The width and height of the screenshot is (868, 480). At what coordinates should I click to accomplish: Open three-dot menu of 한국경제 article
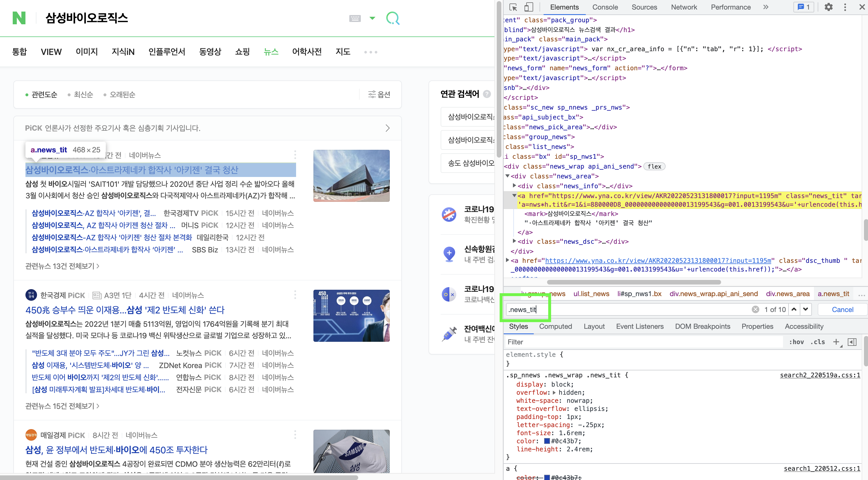(295, 295)
